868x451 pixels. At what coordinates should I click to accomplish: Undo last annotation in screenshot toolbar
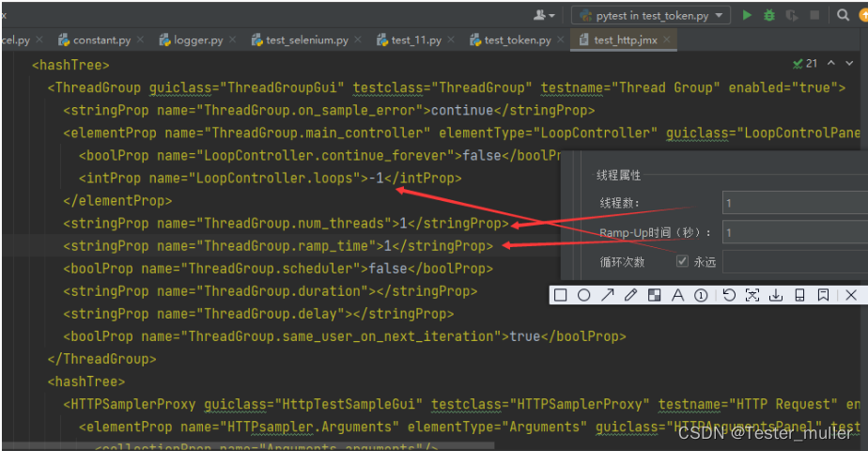tap(729, 296)
